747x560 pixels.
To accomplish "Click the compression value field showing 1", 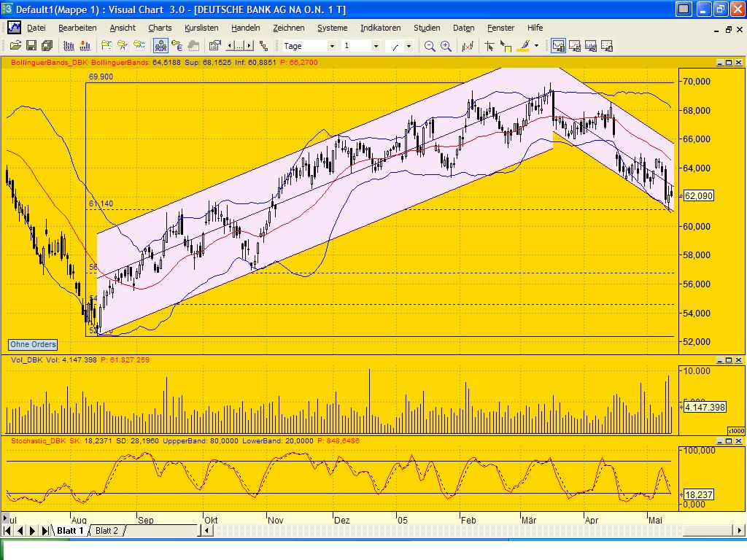I will click(356, 46).
